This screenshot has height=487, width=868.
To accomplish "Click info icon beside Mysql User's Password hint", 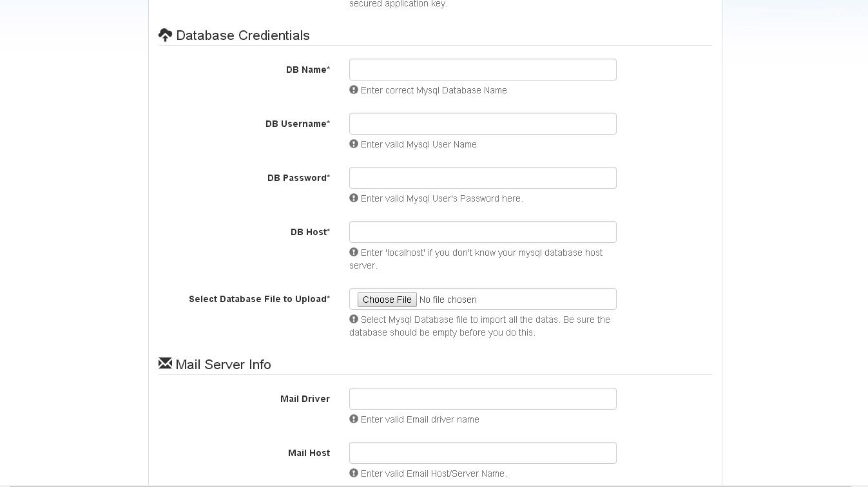I will [354, 198].
